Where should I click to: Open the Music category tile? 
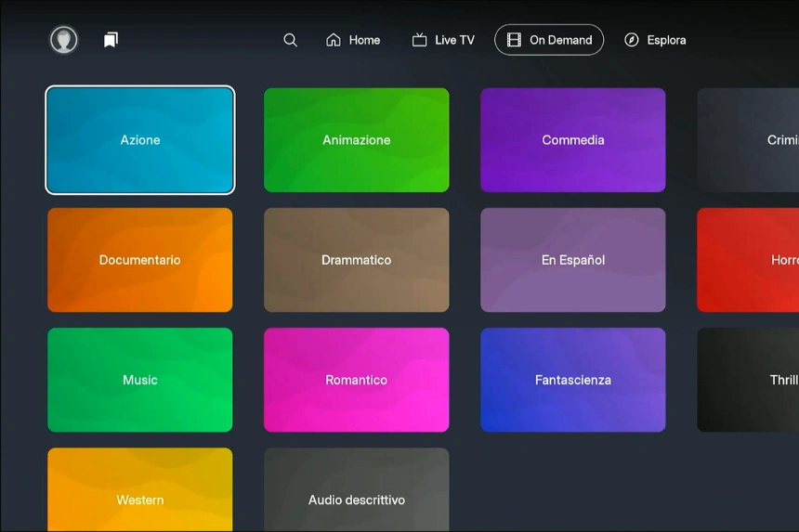(140, 380)
